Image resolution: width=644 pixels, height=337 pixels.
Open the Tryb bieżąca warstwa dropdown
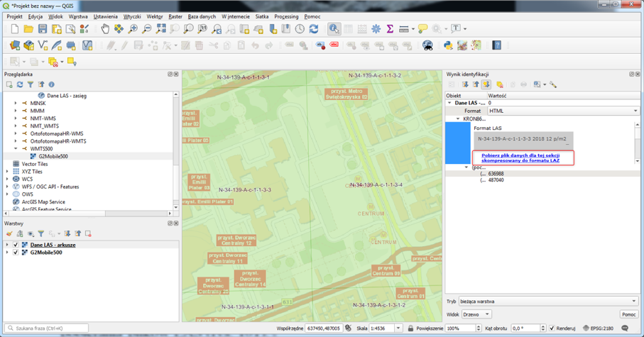coord(548,302)
